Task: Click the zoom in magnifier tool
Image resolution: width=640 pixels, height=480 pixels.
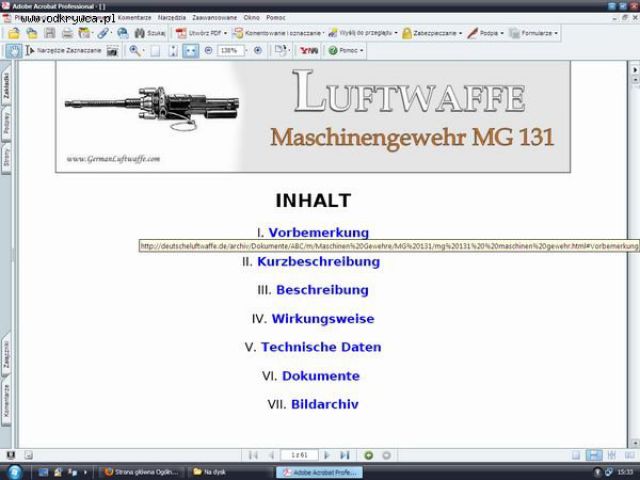Action: click(x=135, y=50)
